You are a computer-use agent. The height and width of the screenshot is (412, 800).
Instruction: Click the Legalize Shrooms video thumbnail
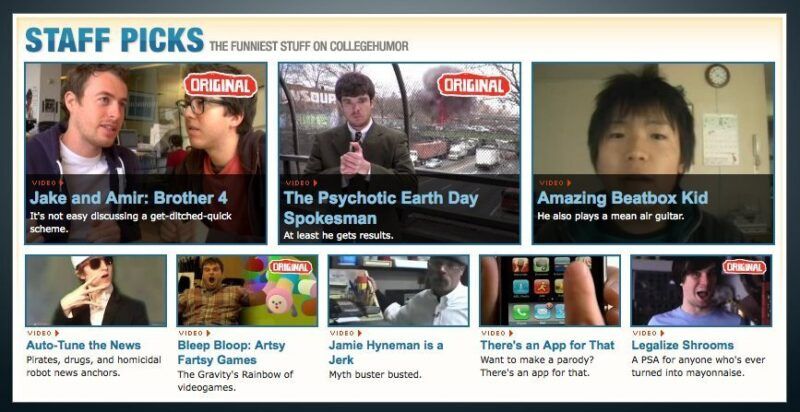pos(702,290)
